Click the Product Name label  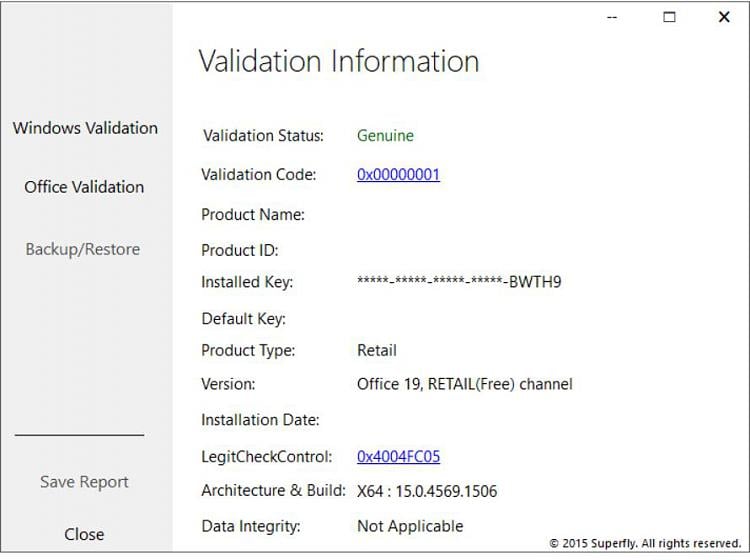coord(253,215)
